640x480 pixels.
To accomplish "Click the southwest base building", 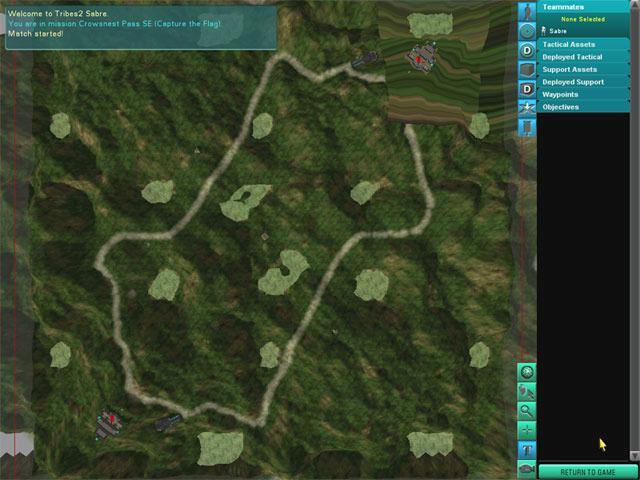I will coord(109,425).
